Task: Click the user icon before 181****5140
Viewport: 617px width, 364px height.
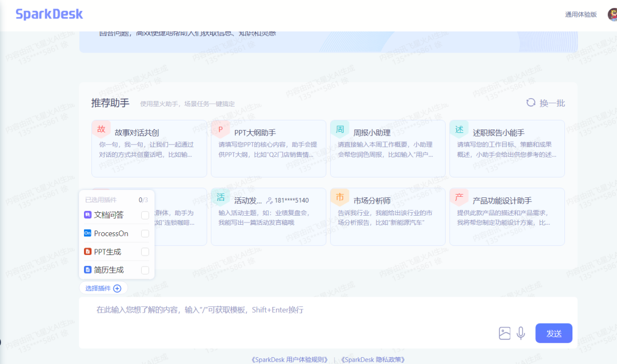Action: point(269,200)
